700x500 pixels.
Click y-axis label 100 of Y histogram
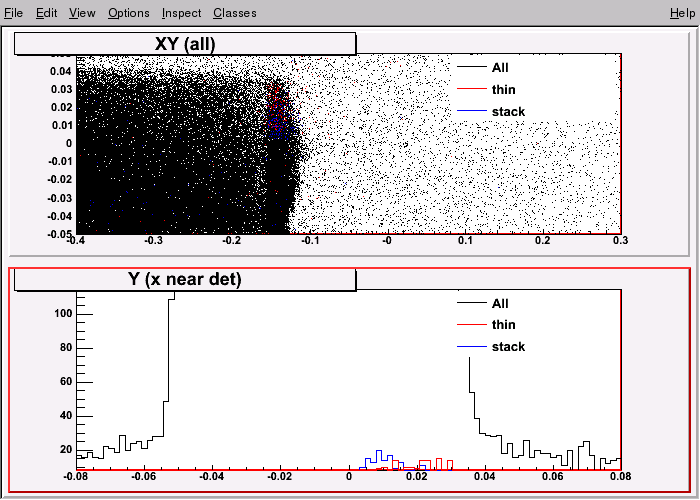[x=63, y=314]
